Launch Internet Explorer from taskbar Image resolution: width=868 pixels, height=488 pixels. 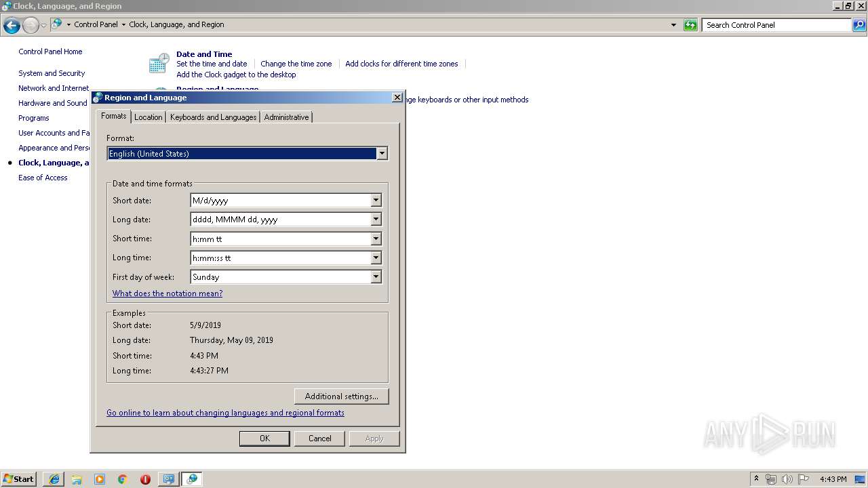pos(54,479)
